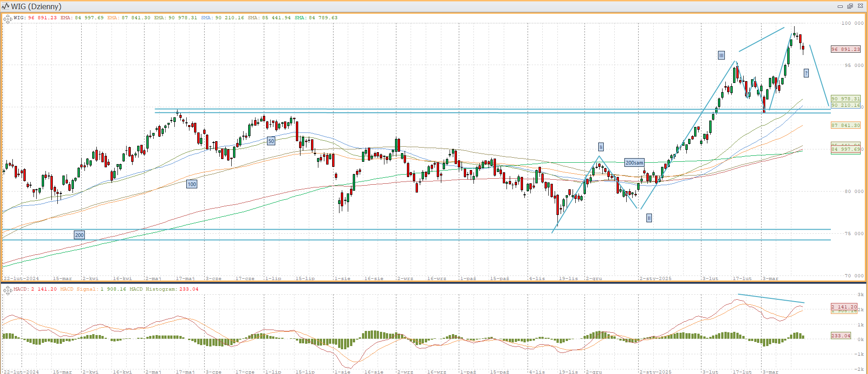Click the WIG (Dzienny) window title bar
The image size is (868, 374).
tap(413, 6)
